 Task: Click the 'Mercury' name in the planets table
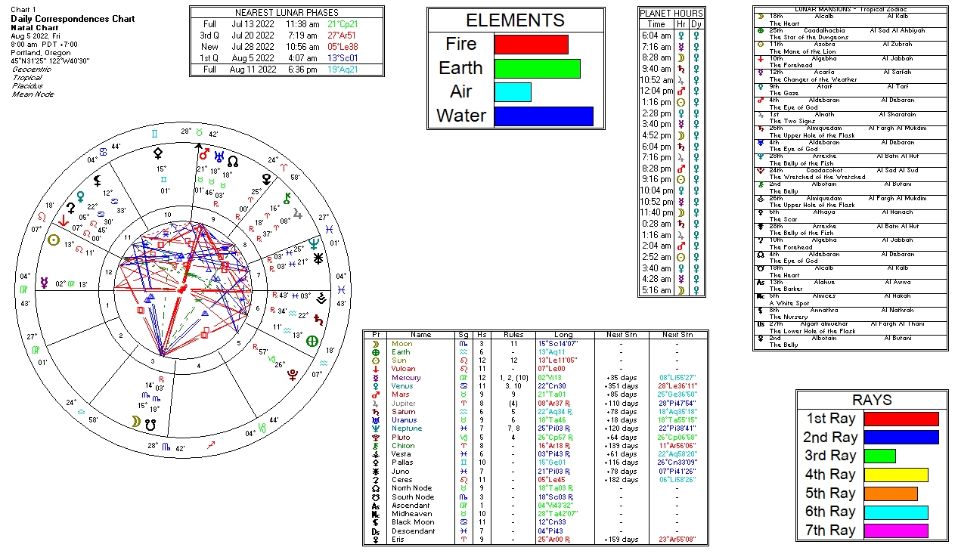point(406,378)
